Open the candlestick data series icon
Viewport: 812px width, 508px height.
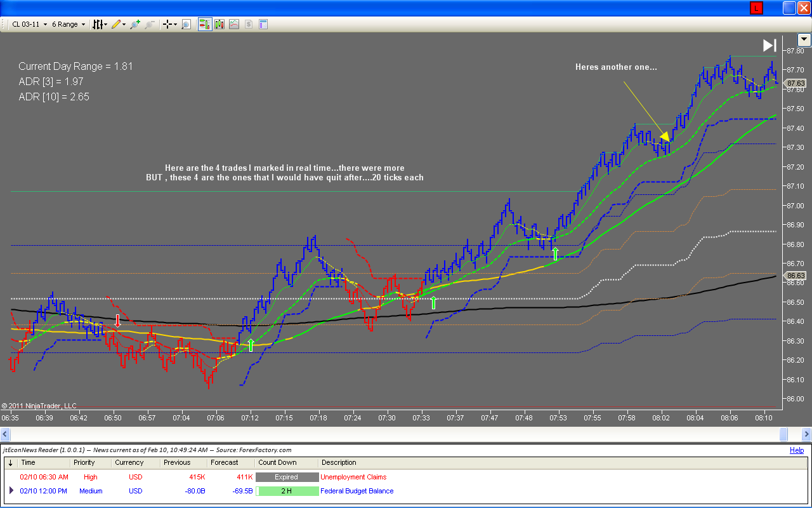click(219, 24)
